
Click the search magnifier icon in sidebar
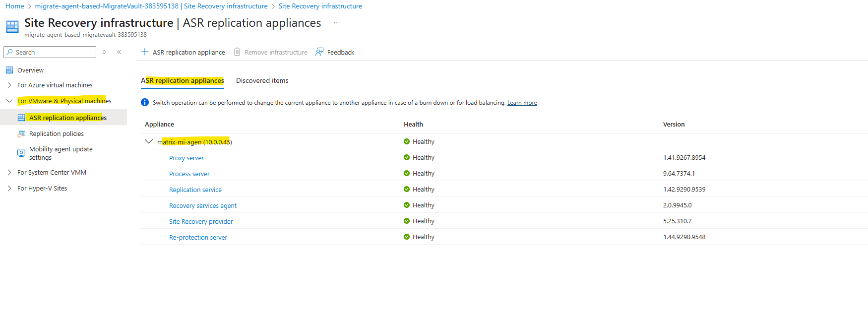9,52
